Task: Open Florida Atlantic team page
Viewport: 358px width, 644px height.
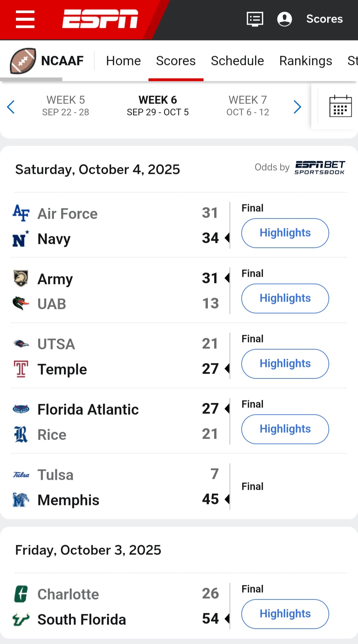Action: (x=88, y=409)
